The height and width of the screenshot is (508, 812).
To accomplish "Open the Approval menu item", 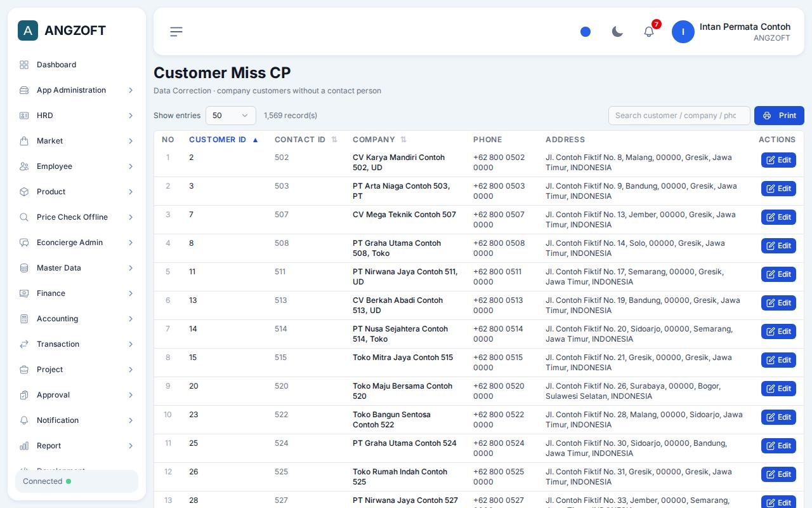I will (77, 395).
